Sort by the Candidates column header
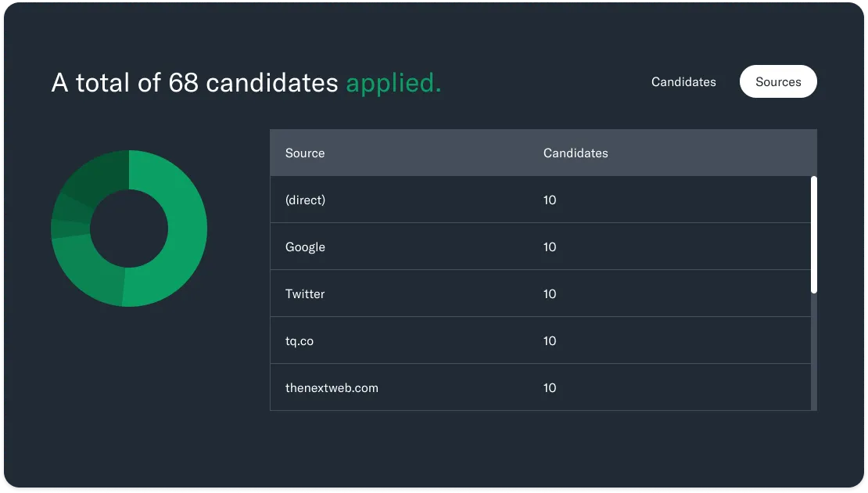Image resolution: width=868 pixels, height=493 pixels. (576, 153)
